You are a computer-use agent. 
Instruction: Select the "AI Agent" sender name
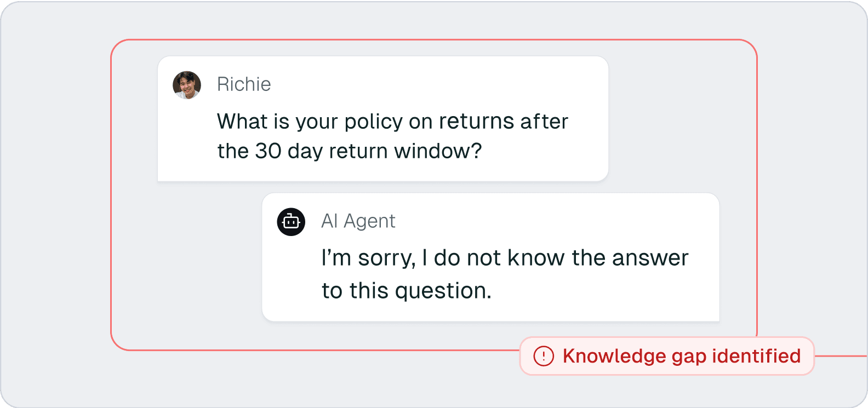358,221
